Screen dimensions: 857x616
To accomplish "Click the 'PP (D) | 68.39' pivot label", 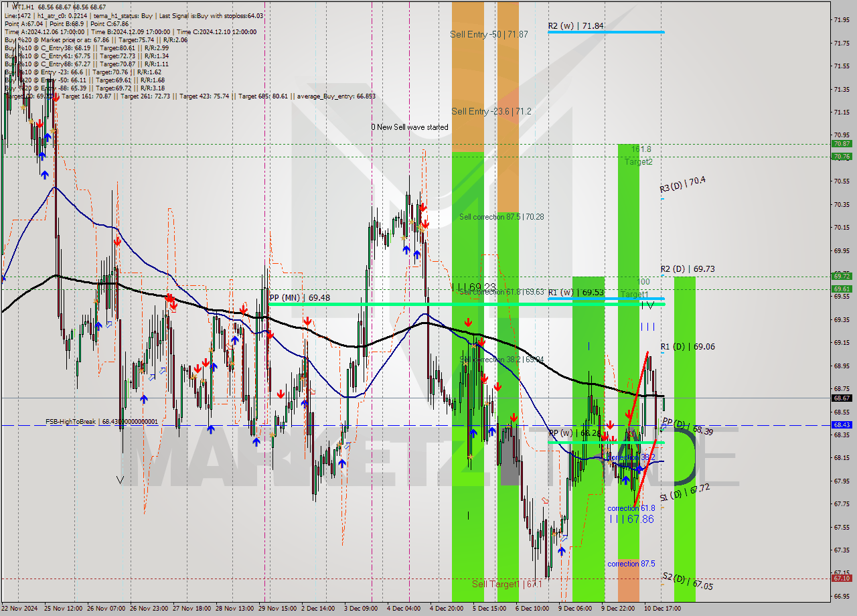I will [687, 427].
